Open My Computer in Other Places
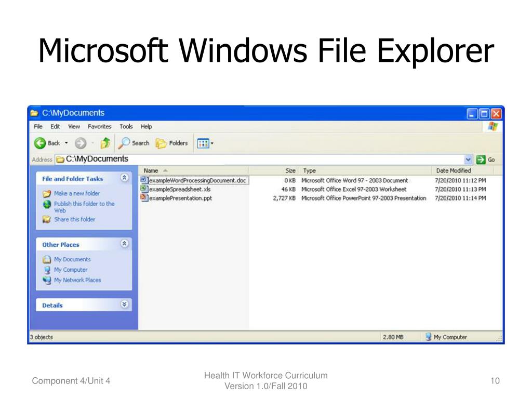This screenshot has height=399, width=532. 71,270
